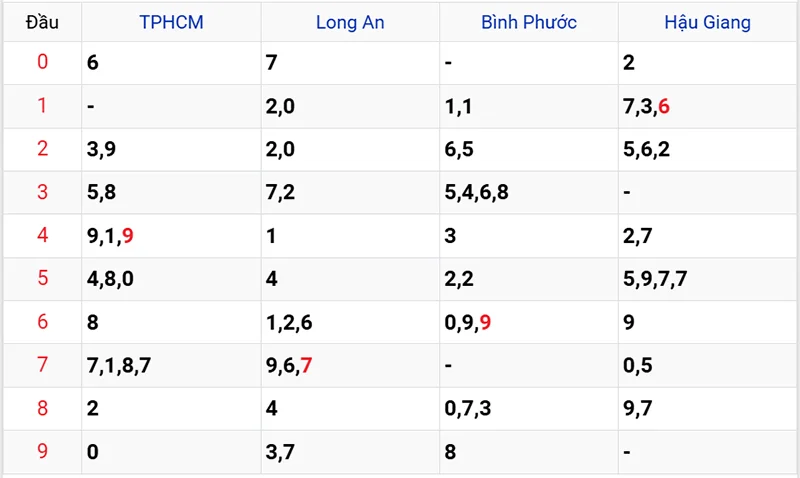This screenshot has width=800, height=478.
Task: Open the Long An column header link
Action: [x=350, y=22]
